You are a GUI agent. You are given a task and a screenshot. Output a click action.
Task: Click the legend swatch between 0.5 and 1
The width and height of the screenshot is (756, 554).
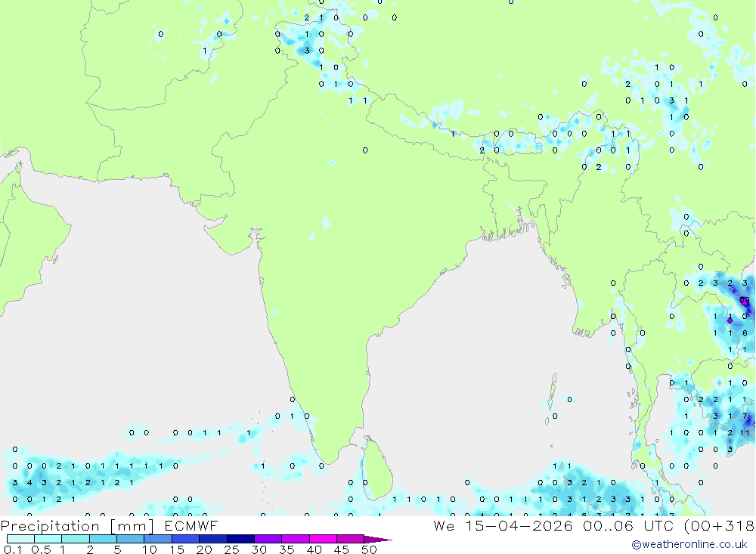[48, 539]
